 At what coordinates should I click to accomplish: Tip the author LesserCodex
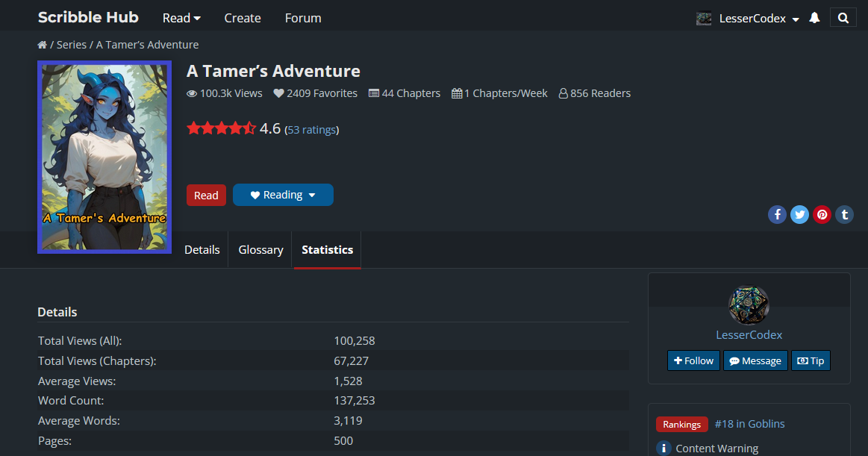(811, 360)
